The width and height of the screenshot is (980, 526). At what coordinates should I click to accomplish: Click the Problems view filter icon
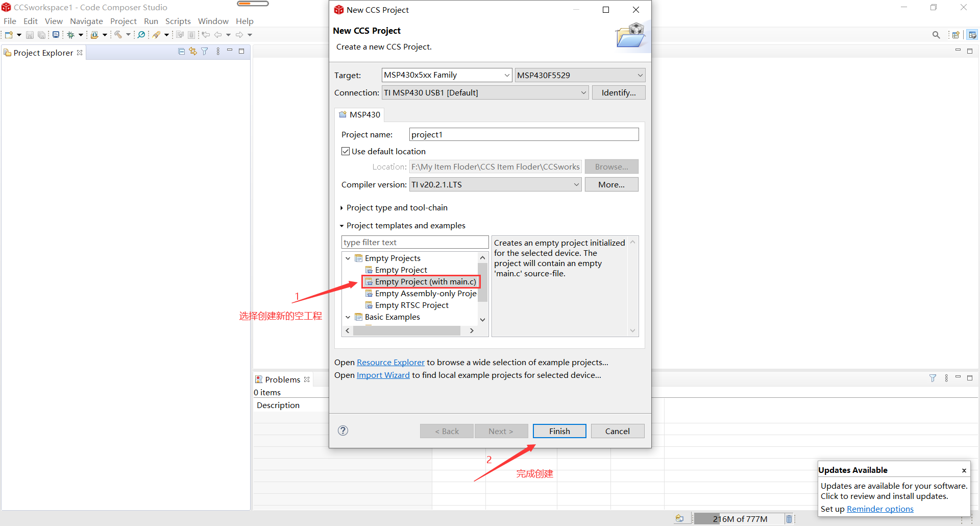[x=933, y=378]
